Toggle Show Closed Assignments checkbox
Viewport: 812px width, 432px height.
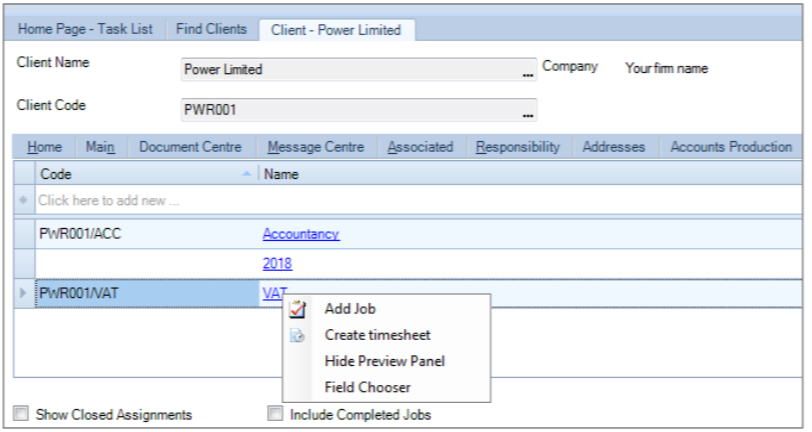[x=21, y=414]
